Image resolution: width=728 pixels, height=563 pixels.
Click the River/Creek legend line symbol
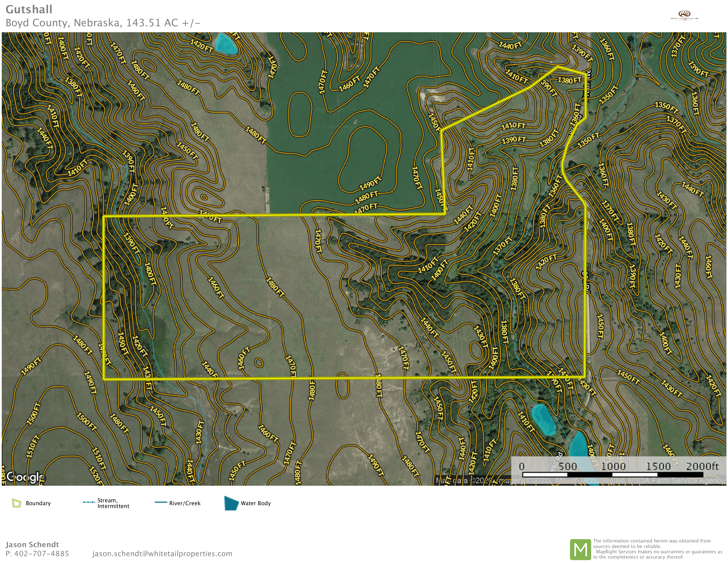click(x=161, y=502)
